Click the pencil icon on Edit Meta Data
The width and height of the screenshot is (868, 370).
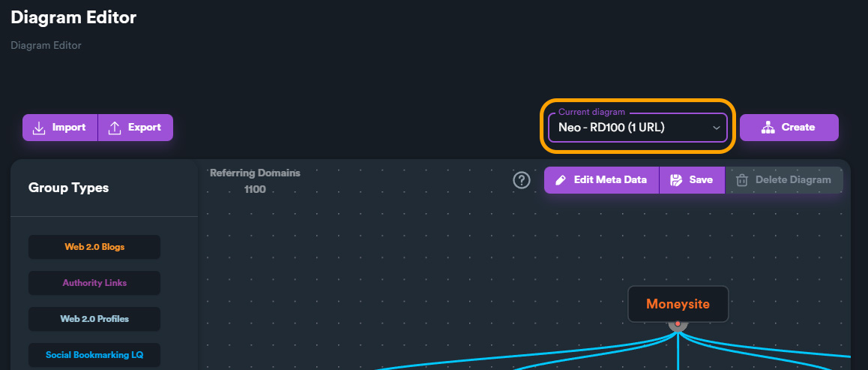tap(560, 180)
